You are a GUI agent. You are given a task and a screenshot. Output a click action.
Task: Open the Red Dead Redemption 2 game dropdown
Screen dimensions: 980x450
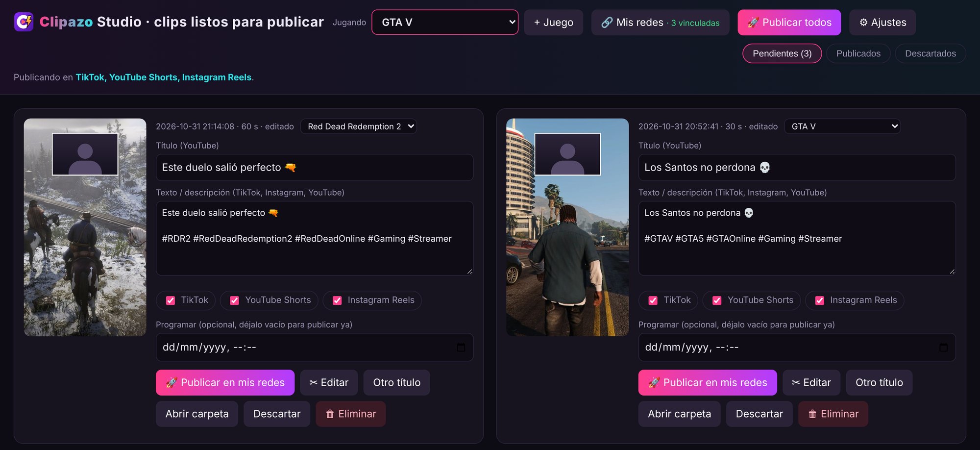pyautogui.click(x=359, y=126)
